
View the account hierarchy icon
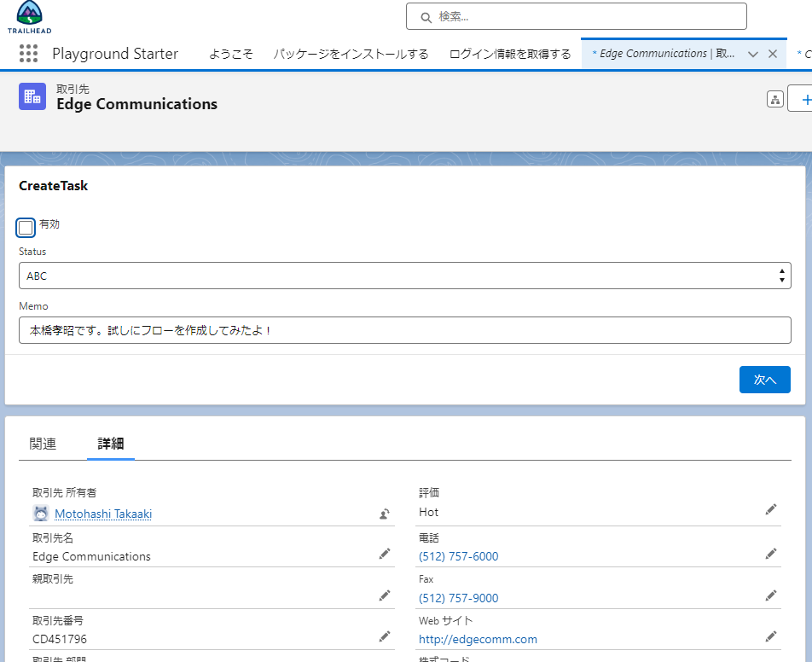(774, 100)
